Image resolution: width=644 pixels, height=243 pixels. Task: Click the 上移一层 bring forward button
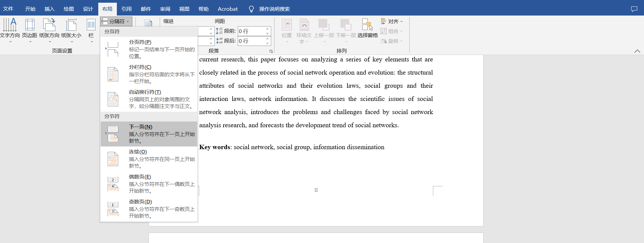tap(324, 31)
